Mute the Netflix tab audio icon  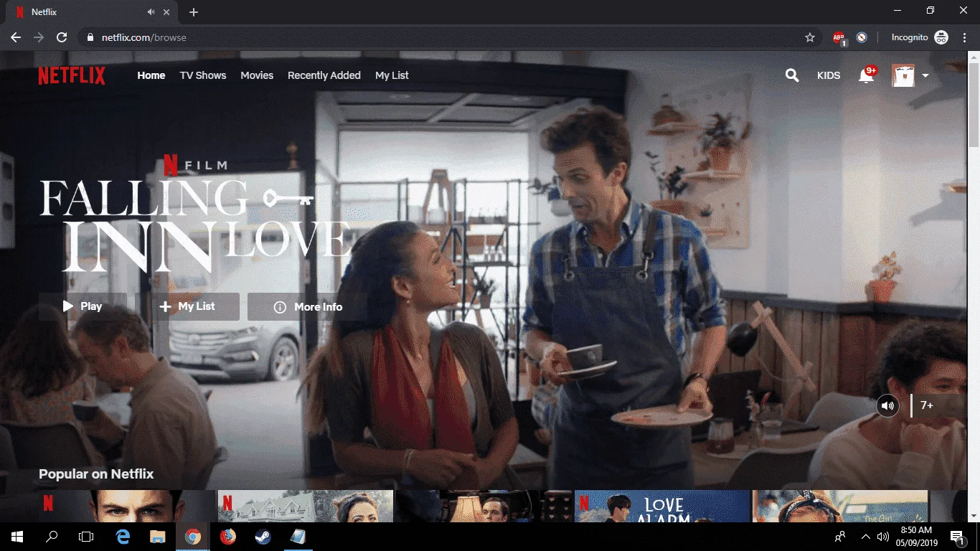click(x=151, y=12)
